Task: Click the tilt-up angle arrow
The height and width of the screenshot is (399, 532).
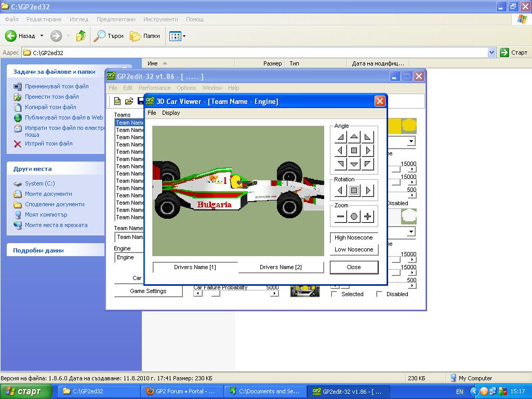Action: (354, 137)
